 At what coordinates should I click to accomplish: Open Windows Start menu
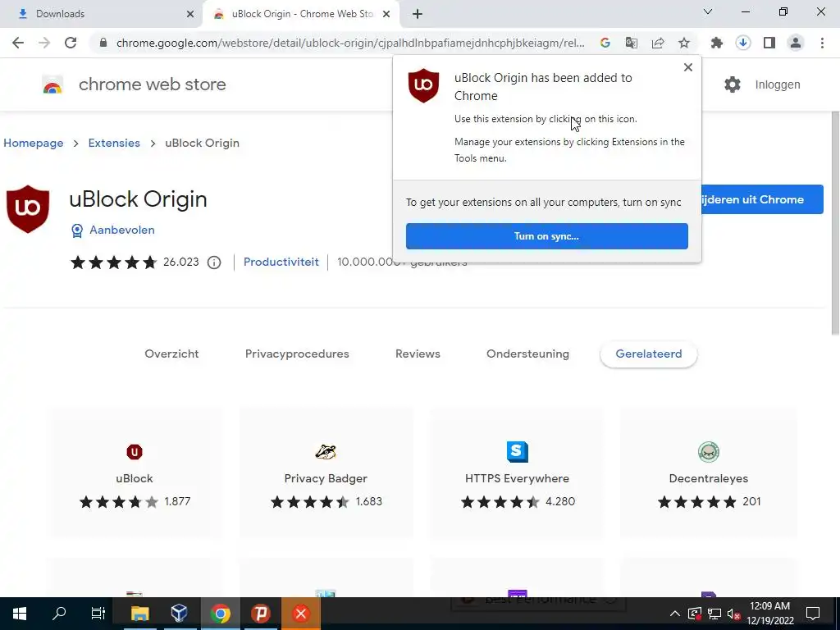(x=20, y=614)
